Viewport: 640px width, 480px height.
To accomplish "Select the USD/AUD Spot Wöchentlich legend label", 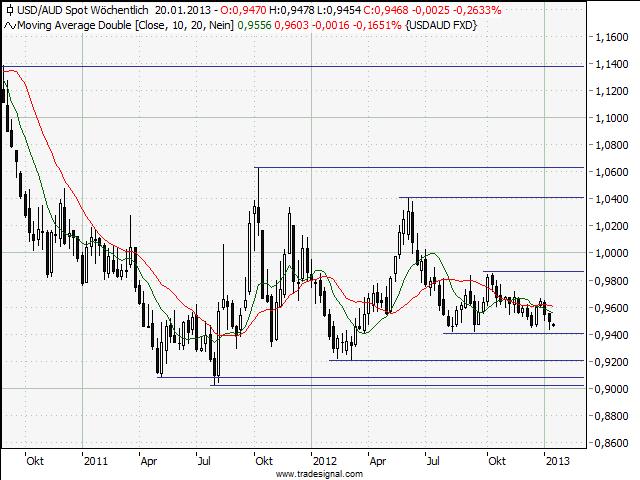I will point(83,9).
